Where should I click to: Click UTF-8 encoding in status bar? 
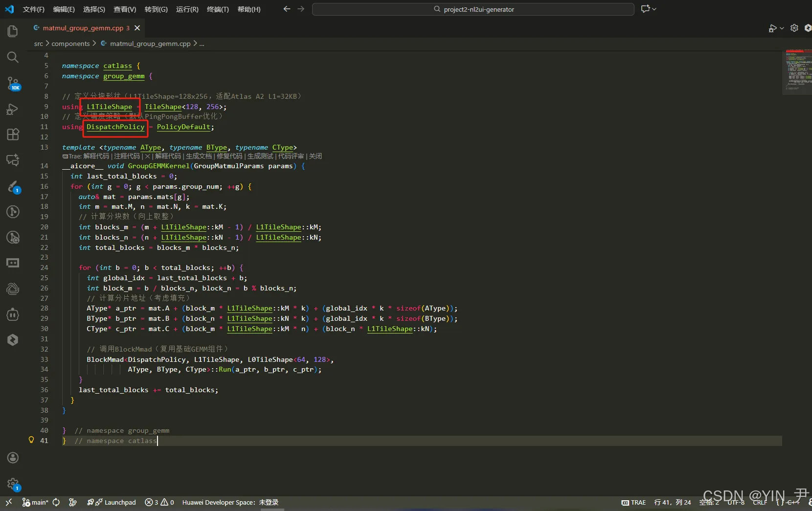coord(736,502)
